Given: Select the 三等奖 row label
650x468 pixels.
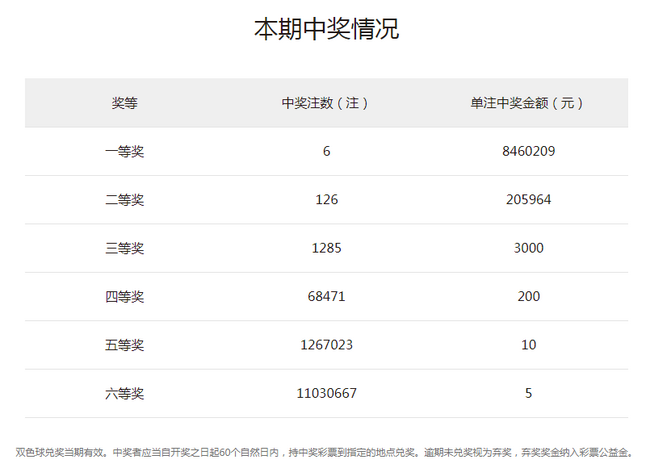Looking at the screenshot, I should (125, 248).
